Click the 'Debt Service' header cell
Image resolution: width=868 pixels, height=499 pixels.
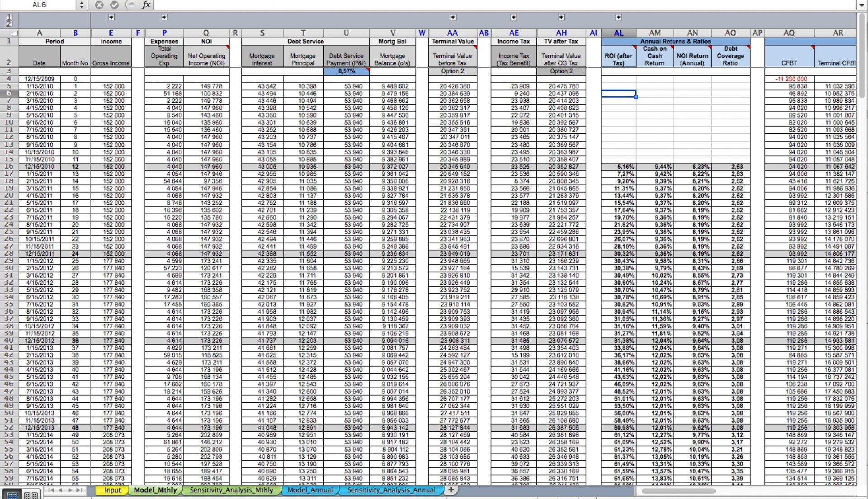click(x=306, y=41)
